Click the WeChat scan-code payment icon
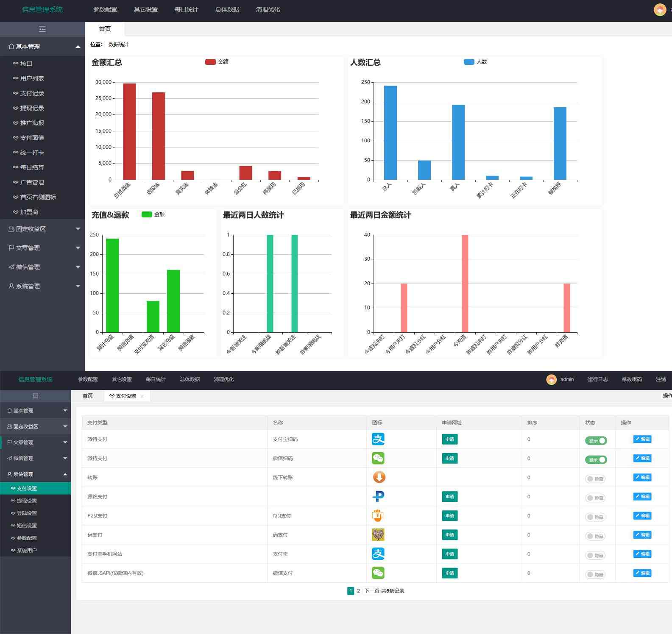672x634 pixels. point(378,458)
